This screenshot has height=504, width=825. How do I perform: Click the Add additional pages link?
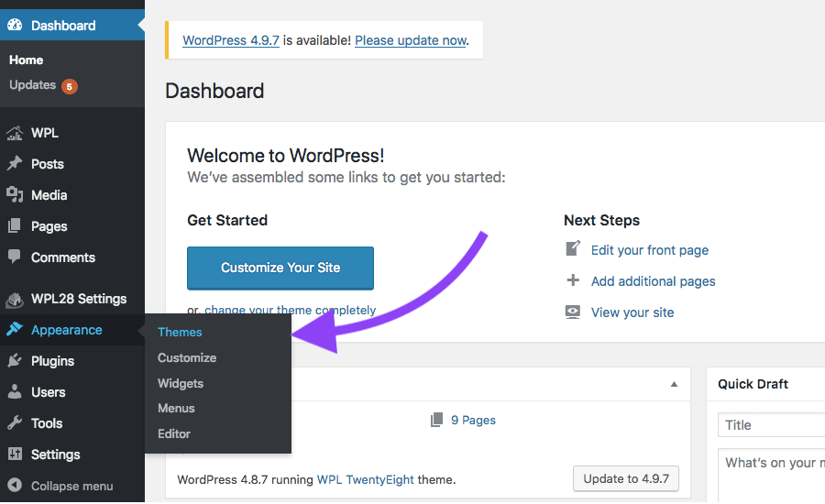click(x=654, y=281)
